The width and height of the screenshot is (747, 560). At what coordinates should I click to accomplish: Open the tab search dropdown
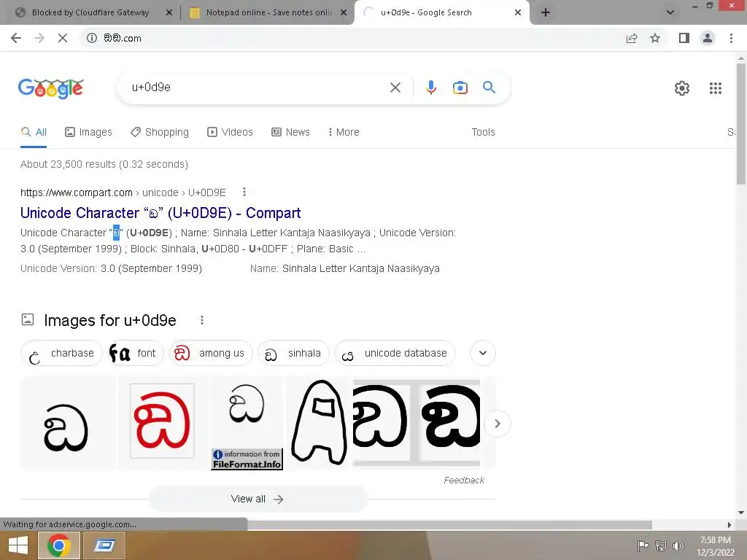click(x=670, y=12)
